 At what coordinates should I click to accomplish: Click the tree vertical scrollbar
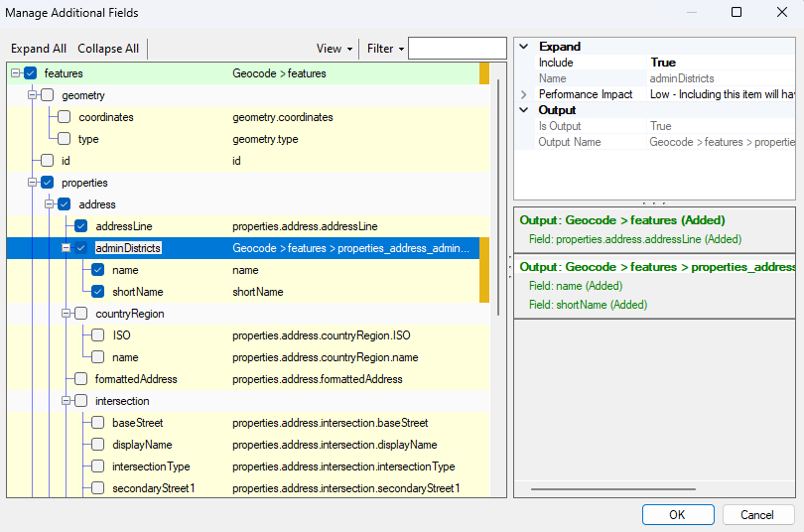coord(498,198)
